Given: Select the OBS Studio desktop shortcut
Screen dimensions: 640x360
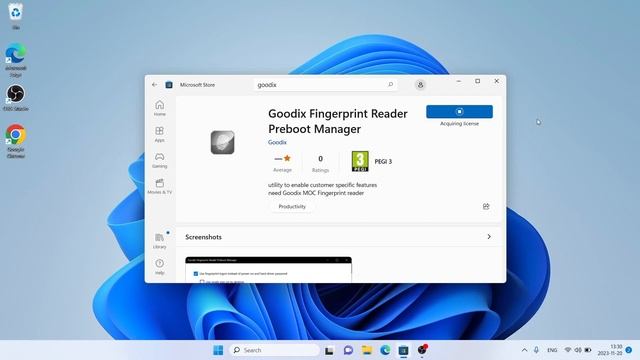Looking at the screenshot, I should coord(16,98).
